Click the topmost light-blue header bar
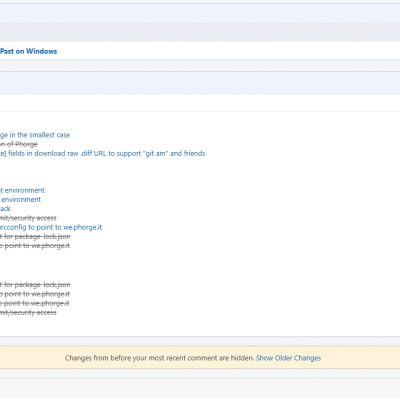400x400 pixels. point(200,13)
